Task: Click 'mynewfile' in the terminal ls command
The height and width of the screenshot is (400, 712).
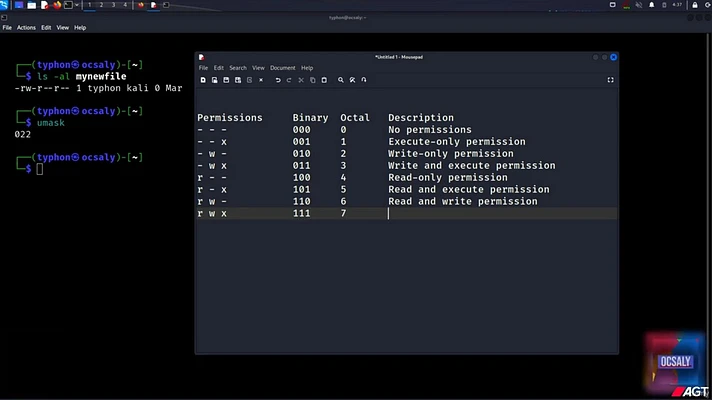Action: tap(101, 77)
